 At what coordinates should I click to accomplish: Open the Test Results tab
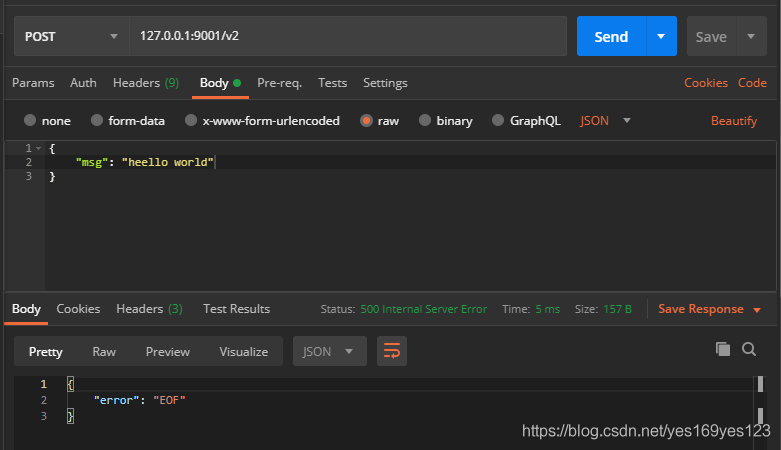pos(236,309)
